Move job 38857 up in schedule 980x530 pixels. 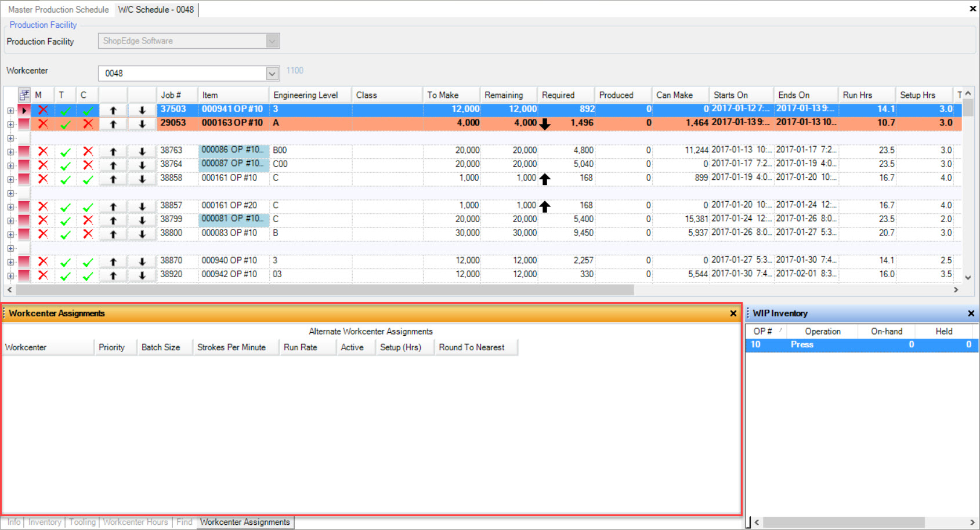(x=113, y=206)
